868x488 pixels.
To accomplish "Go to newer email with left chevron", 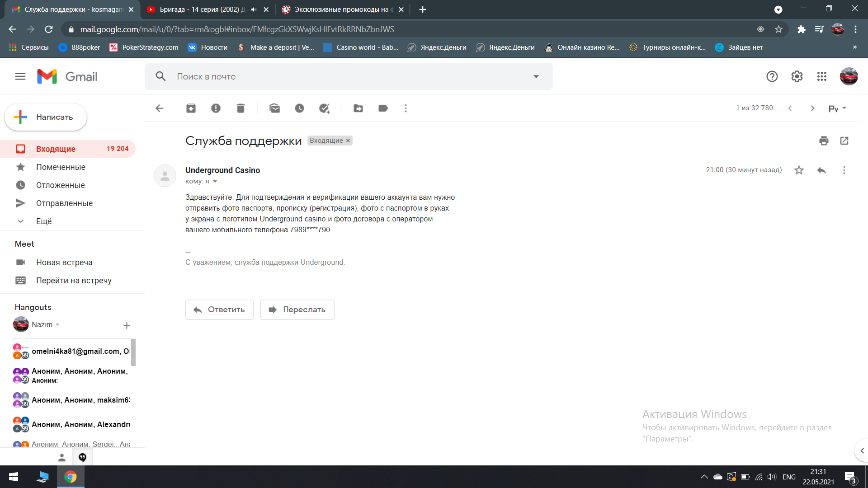I will (790, 108).
